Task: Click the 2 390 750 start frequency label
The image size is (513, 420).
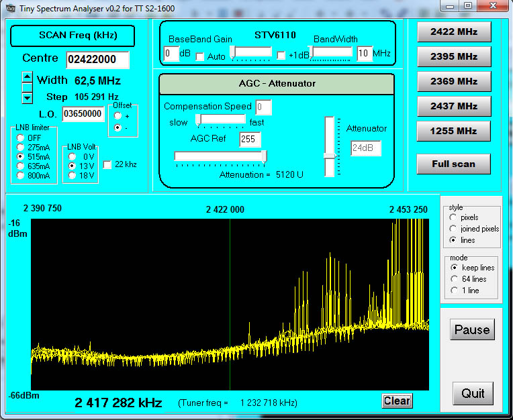Action: click(42, 209)
